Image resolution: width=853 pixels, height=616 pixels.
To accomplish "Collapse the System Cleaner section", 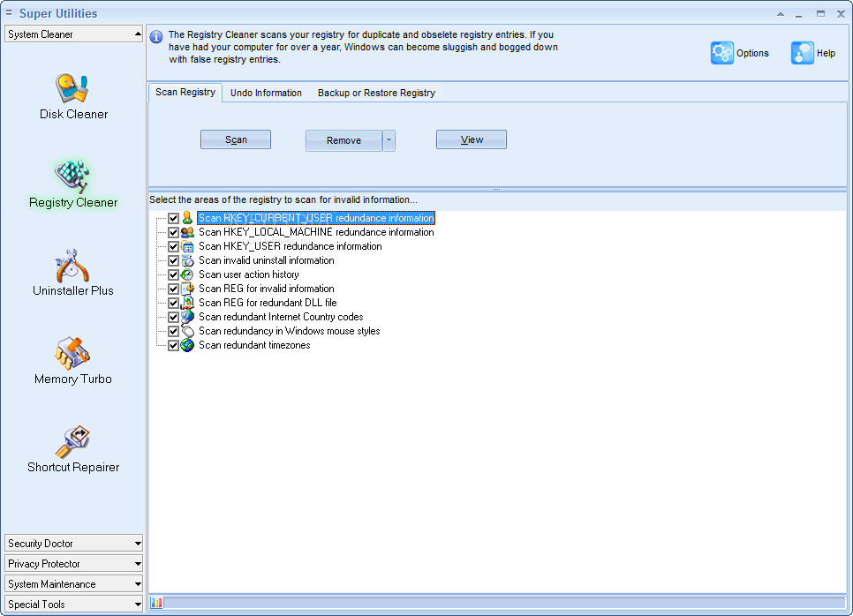I will click(x=73, y=34).
